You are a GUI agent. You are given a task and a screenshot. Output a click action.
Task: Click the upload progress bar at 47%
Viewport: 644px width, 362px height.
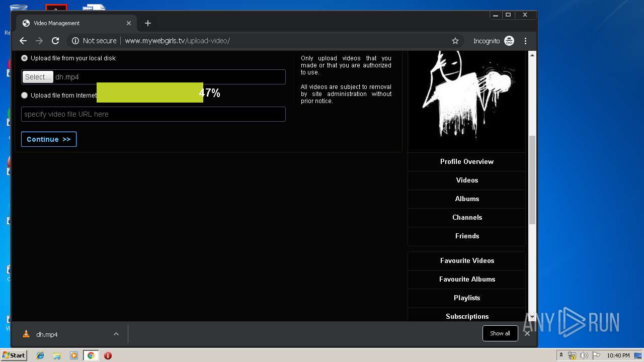(x=150, y=93)
